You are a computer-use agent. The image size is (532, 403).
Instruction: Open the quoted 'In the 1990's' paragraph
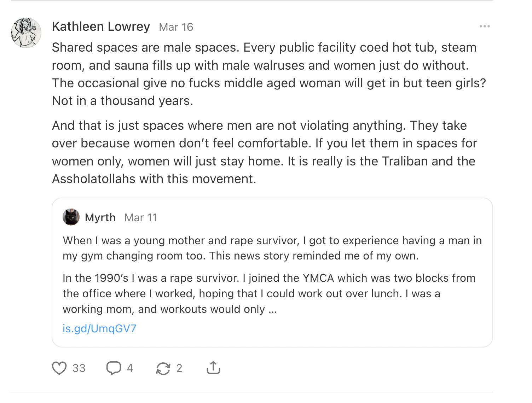(269, 293)
